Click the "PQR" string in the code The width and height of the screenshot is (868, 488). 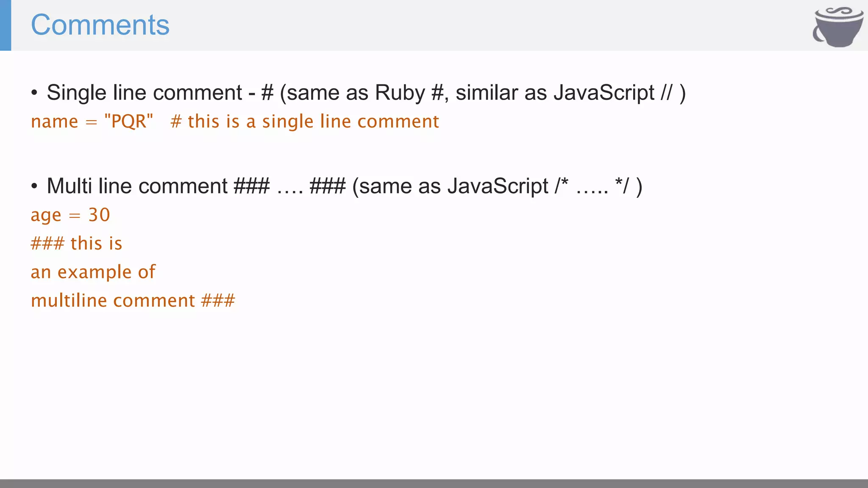[128, 122]
